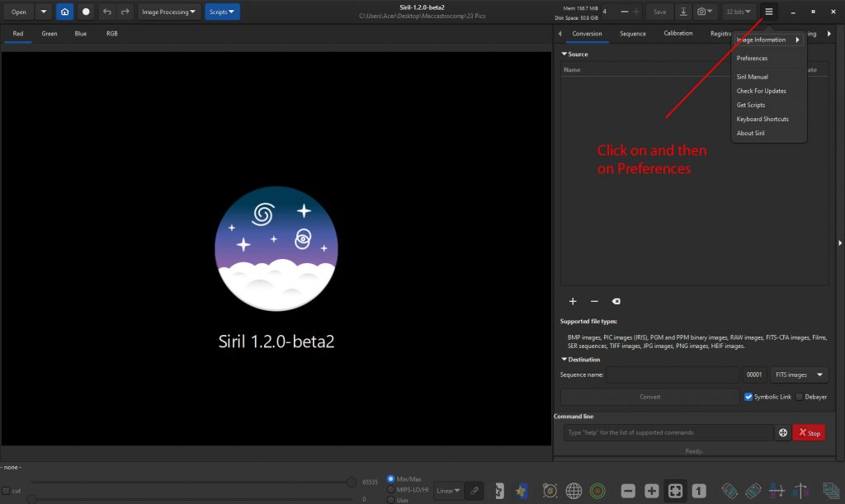
Task: Open the hamburger main menu
Action: click(x=769, y=12)
